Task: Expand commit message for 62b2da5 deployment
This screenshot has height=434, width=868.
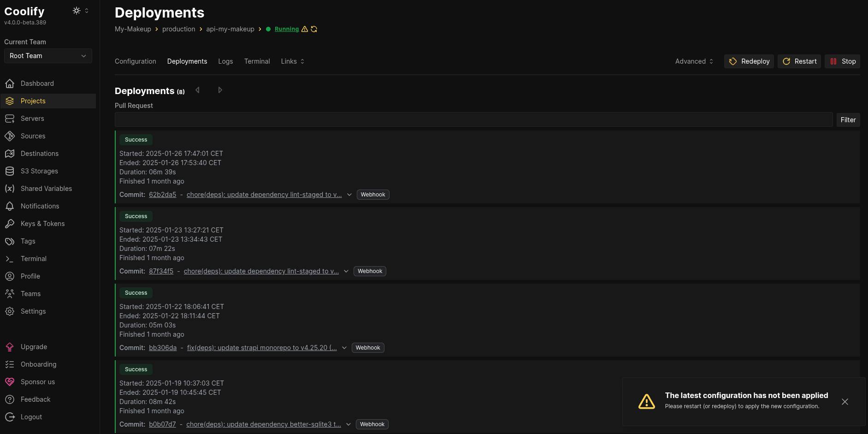Action: (x=349, y=195)
